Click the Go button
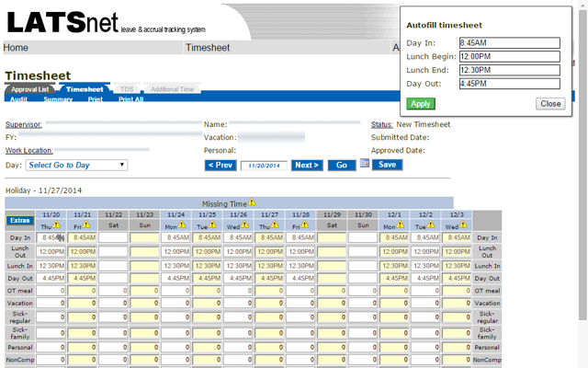The image size is (588, 368). pos(342,166)
